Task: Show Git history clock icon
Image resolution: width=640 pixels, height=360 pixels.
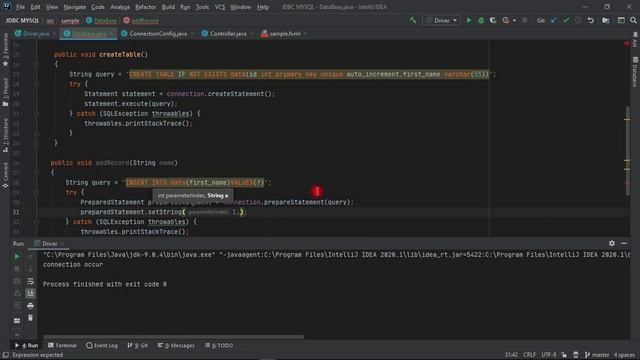Action: pyautogui.click(x=578, y=20)
